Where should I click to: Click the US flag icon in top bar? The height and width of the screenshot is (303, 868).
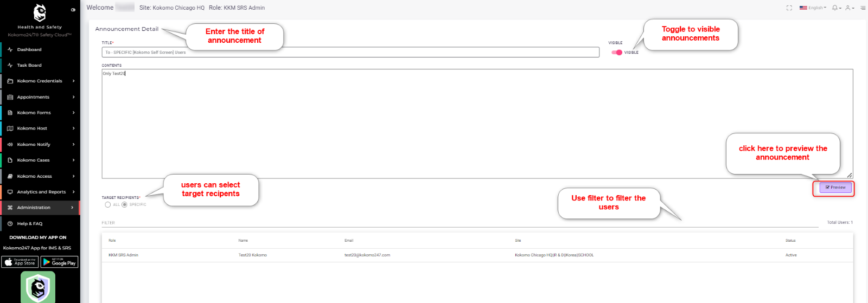803,8
